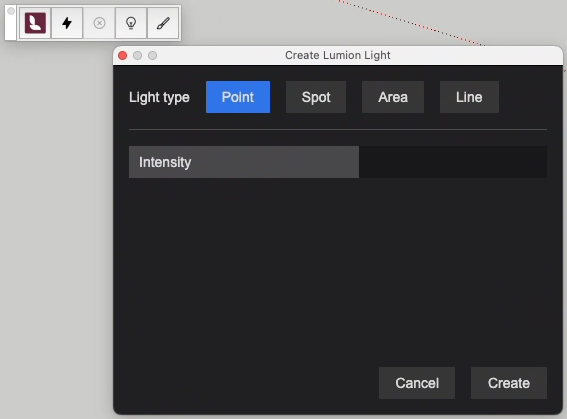Open the light bulb create-light tool
The height and width of the screenshot is (419, 567).
pyautogui.click(x=131, y=23)
